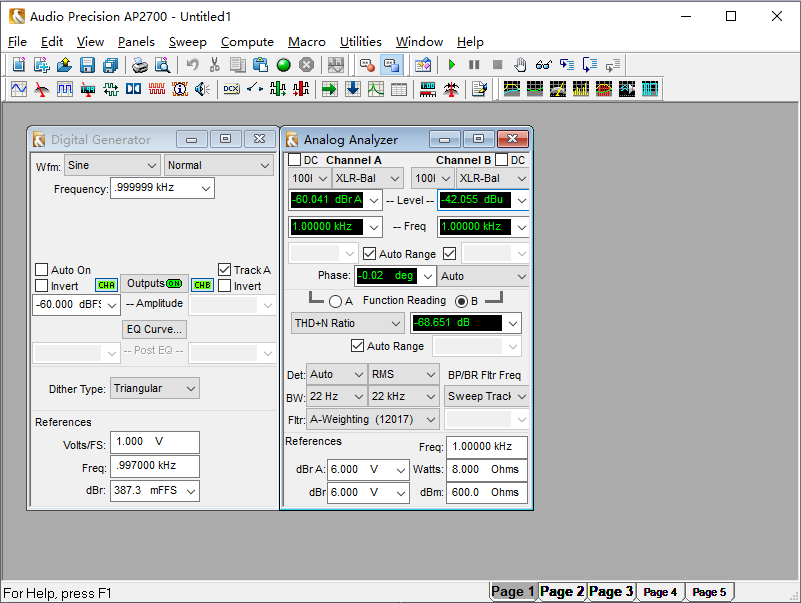Image resolution: width=801 pixels, height=603 pixels.
Task: Click the Print Preview magnifier icon
Action: click(x=162, y=65)
